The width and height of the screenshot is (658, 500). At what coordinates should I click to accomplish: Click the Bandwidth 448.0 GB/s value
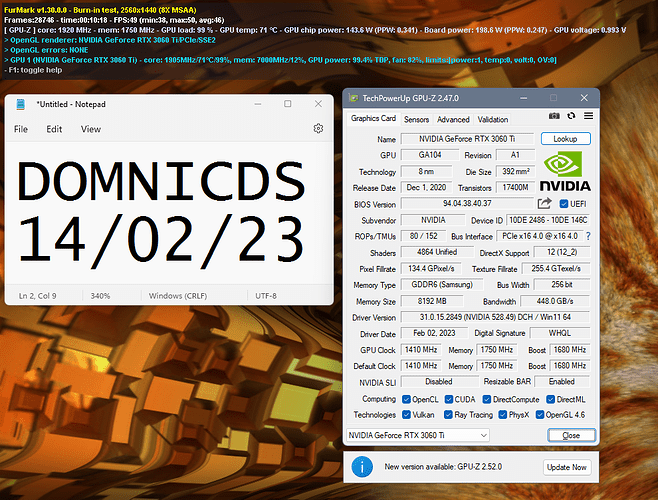555,301
